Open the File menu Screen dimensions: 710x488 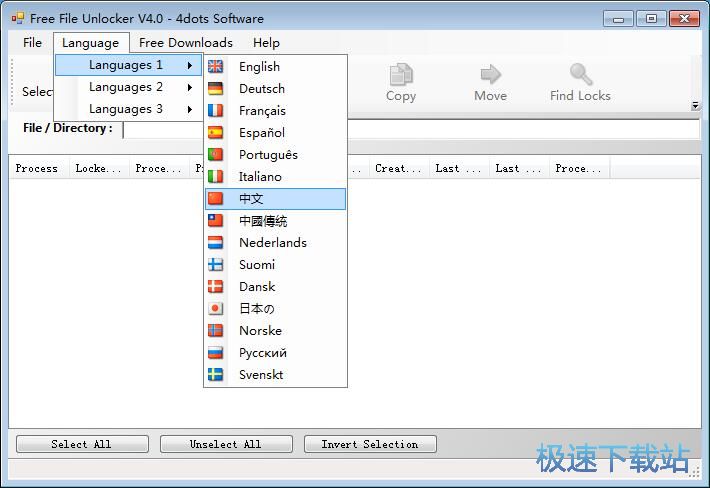point(32,43)
